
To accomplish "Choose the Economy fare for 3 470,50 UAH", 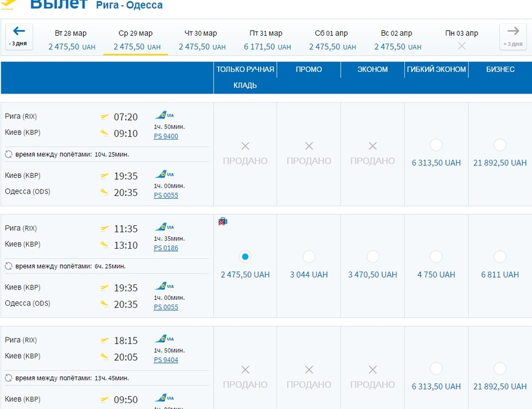I will coord(372,256).
